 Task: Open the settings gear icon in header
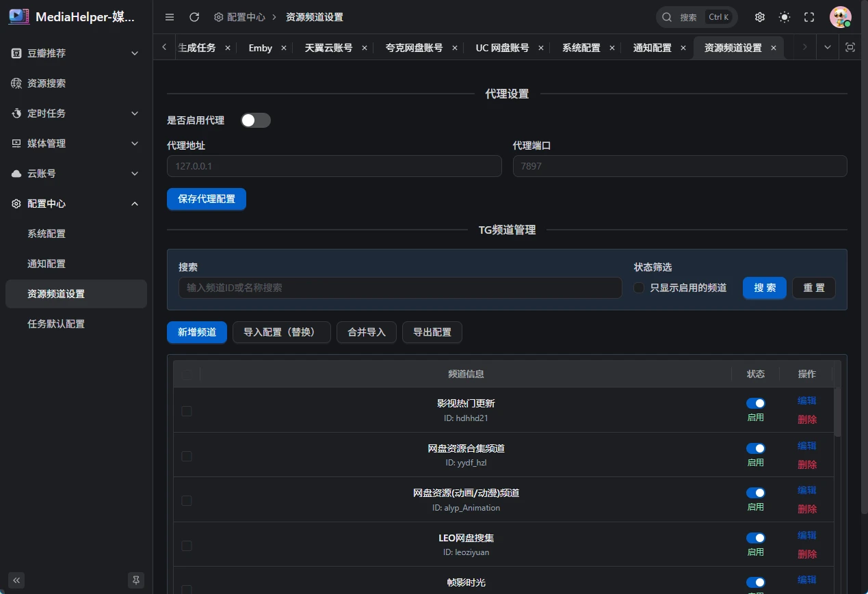[760, 17]
